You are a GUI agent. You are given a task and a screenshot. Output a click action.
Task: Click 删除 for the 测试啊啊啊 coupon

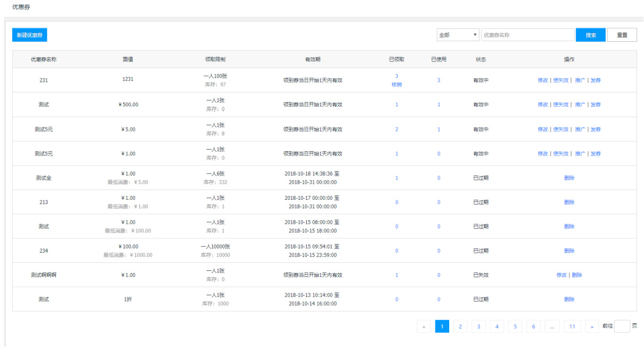coord(577,275)
